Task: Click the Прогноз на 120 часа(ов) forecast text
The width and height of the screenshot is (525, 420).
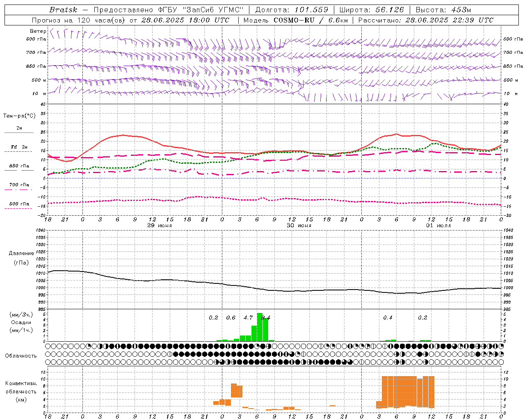Action: [79, 20]
